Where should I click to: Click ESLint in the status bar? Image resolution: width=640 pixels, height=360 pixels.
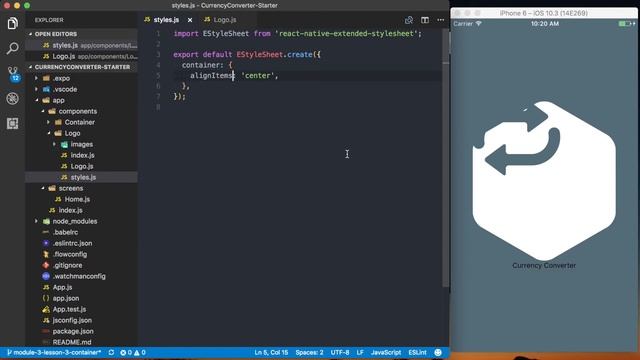click(417, 352)
